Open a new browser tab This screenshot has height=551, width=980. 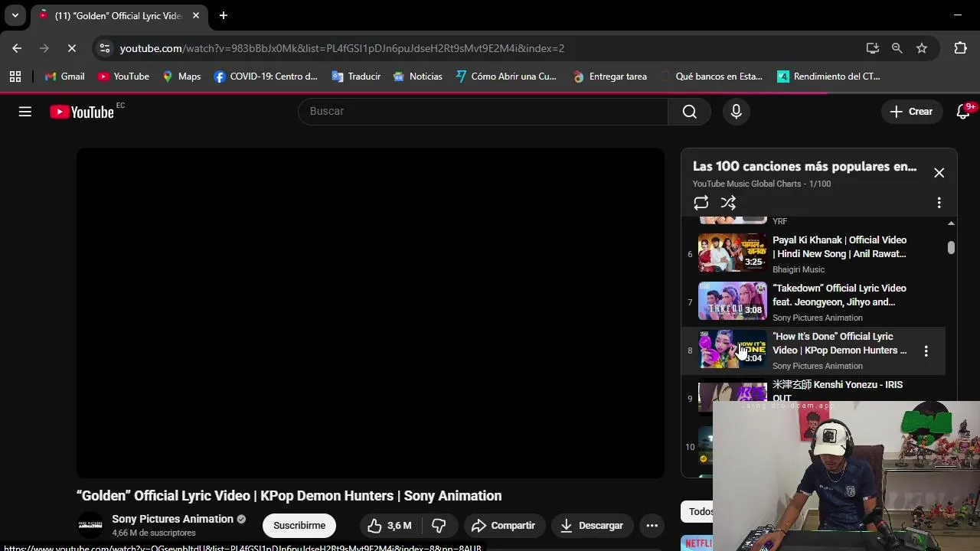point(223,15)
